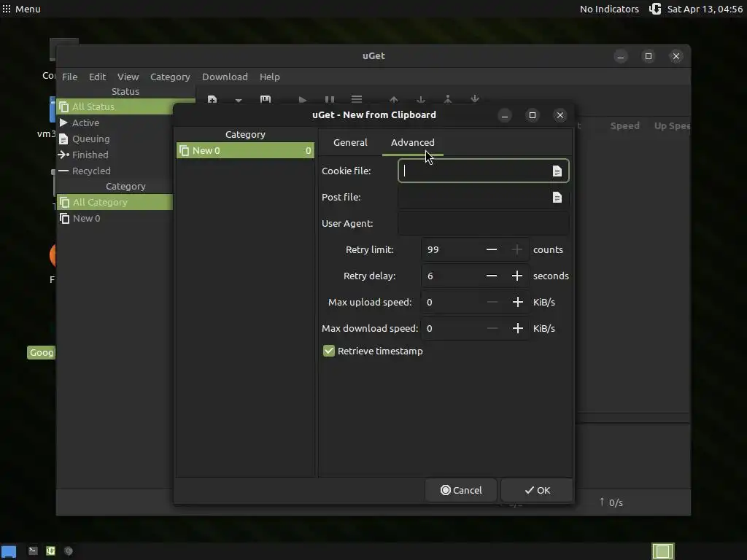
Task: Click the move down toolbar arrow
Action: 421,99
